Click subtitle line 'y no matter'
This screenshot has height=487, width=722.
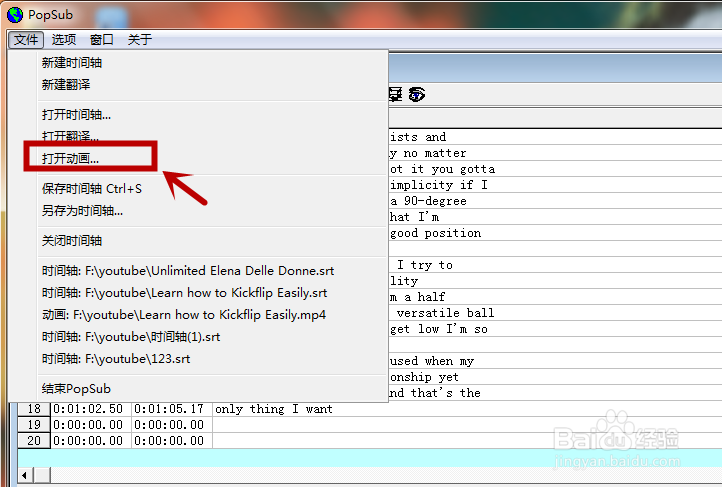pyautogui.click(x=428, y=153)
